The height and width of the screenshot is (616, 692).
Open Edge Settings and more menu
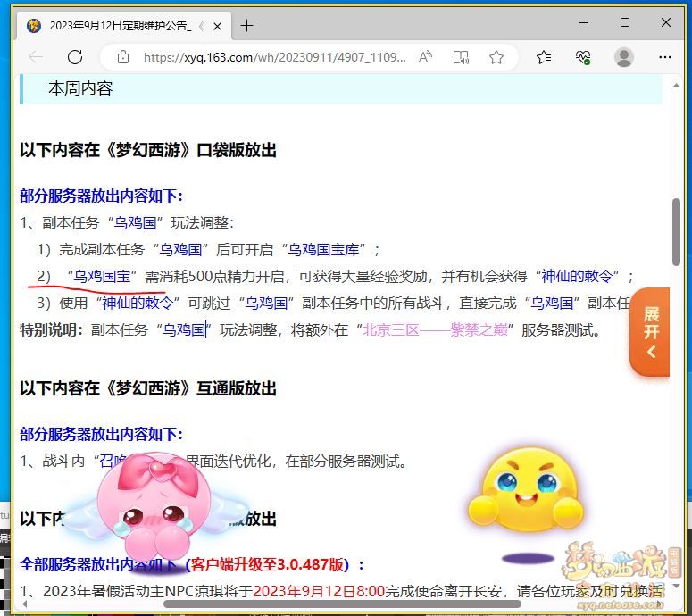[665, 57]
